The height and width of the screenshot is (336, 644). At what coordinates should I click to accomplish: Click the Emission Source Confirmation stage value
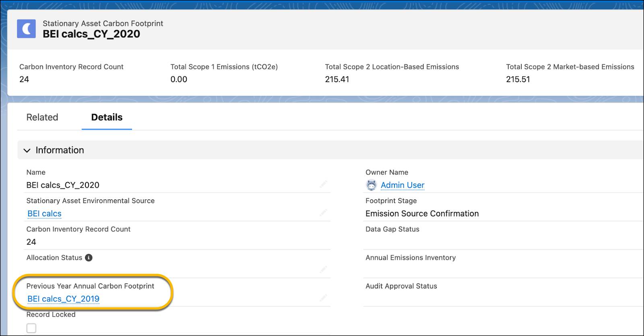click(422, 214)
